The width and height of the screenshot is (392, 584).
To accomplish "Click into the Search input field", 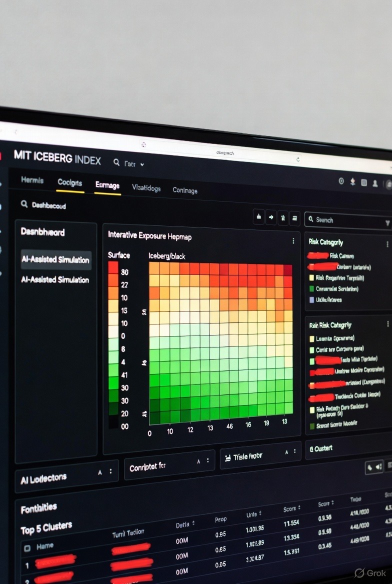I will 348,220.
